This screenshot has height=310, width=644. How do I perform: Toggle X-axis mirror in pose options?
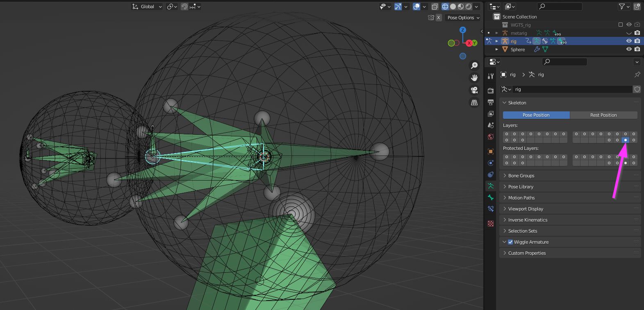coord(439,18)
